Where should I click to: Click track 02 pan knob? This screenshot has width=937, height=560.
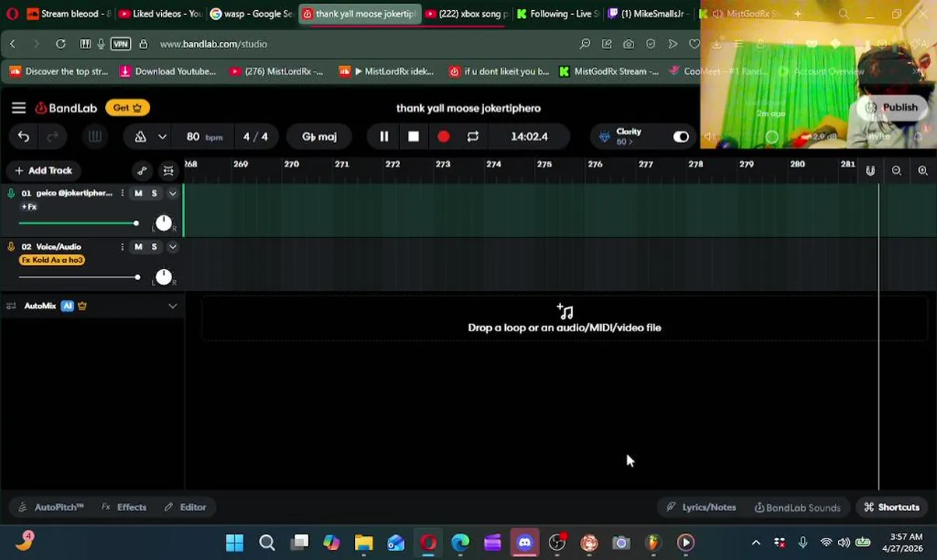pyautogui.click(x=163, y=277)
